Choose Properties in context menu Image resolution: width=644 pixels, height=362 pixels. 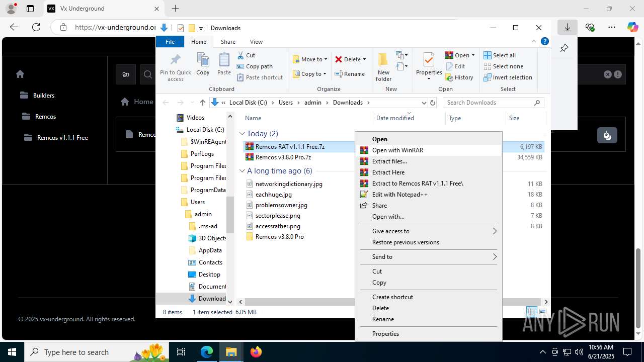click(429, 334)
